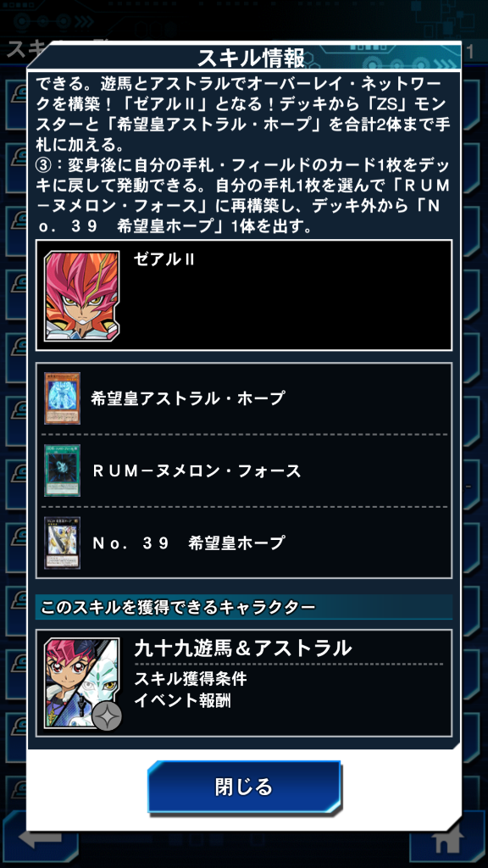Select the 希望皇アストラル・ホープ card name row
Image resolution: width=488 pixels, height=868 pixels.
244,398
